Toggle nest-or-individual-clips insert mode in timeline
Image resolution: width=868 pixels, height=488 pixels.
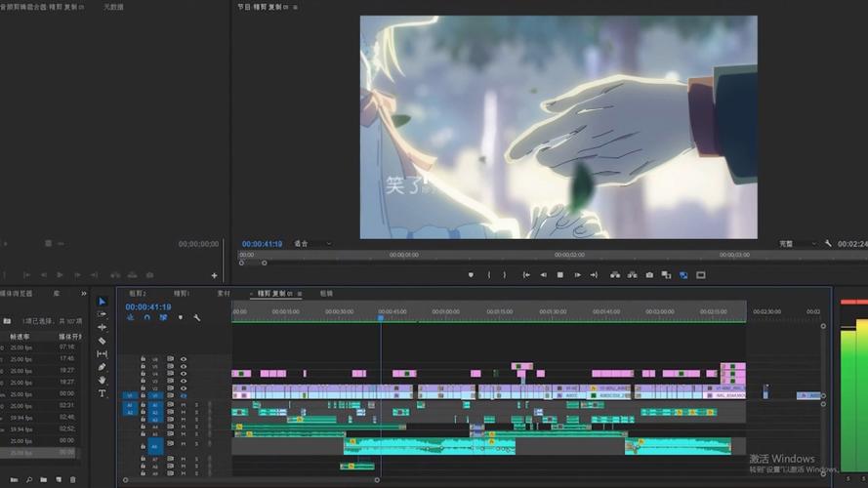coord(131,317)
